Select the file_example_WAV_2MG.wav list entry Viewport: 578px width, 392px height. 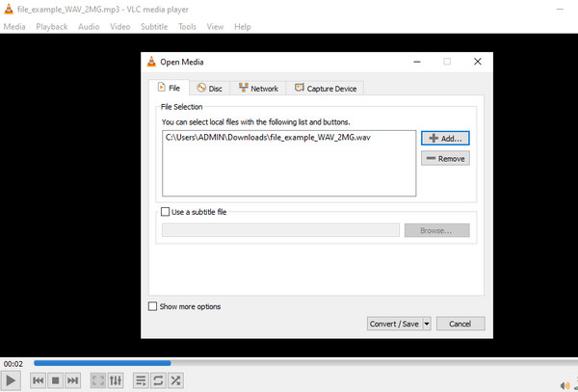click(289, 138)
